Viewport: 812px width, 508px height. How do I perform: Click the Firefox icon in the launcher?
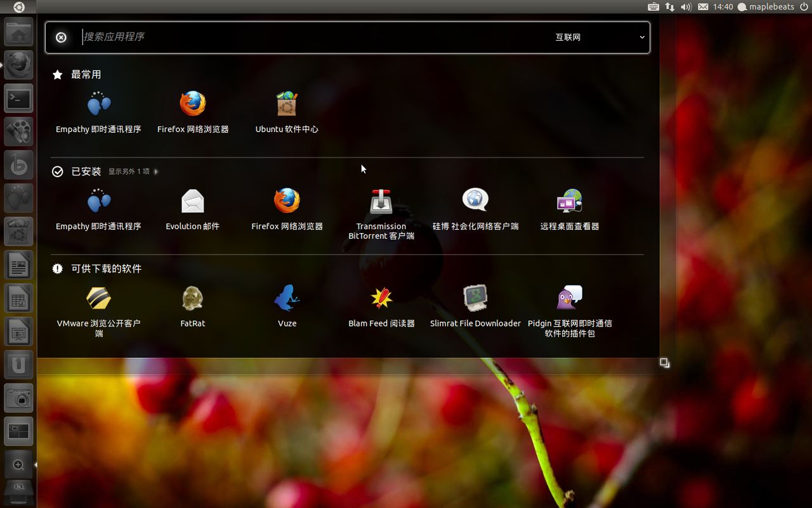[x=18, y=65]
